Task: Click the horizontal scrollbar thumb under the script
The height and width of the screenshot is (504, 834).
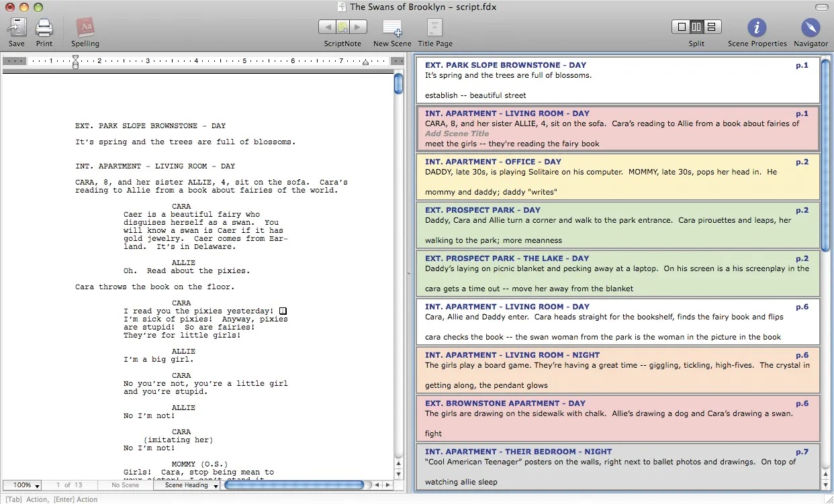Action: (294, 485)
